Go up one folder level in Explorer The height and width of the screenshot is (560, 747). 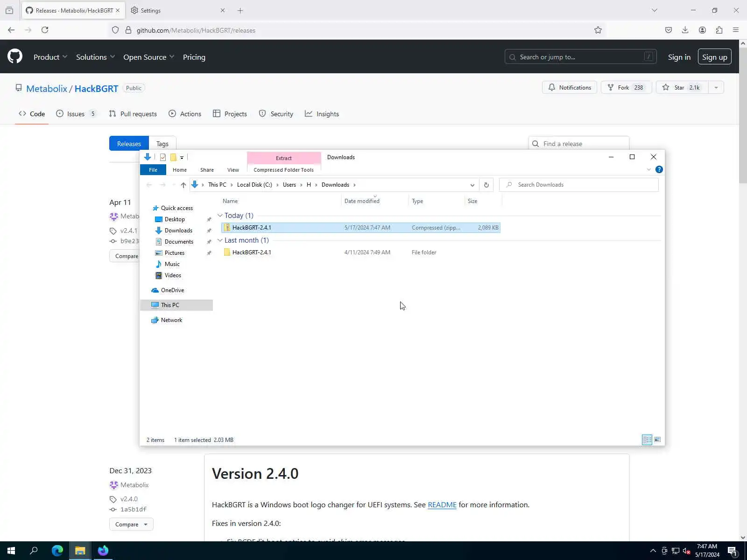point(183,185)
